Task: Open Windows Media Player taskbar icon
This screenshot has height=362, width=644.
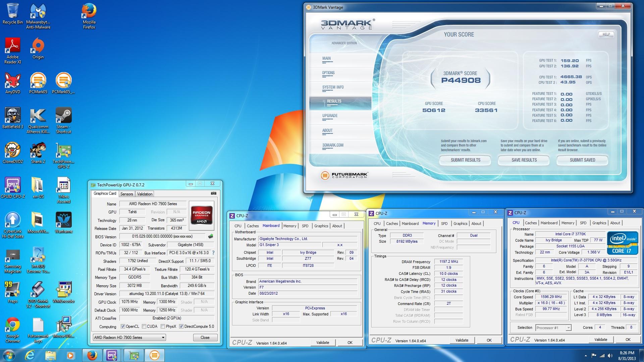Action: pyautogui.click(x=70, y=355)
